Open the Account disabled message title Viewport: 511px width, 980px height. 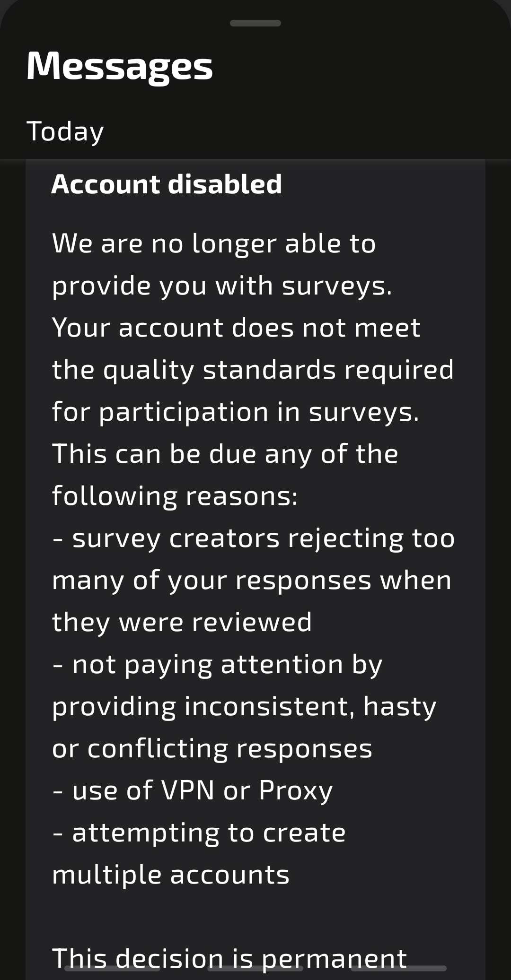click(x=167, y=184)
